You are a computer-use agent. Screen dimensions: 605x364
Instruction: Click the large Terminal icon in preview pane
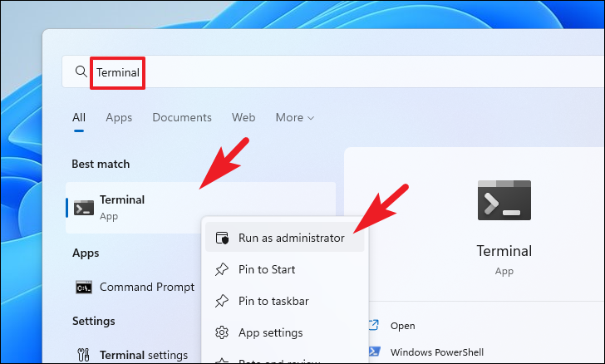click(x=504, y=200)
